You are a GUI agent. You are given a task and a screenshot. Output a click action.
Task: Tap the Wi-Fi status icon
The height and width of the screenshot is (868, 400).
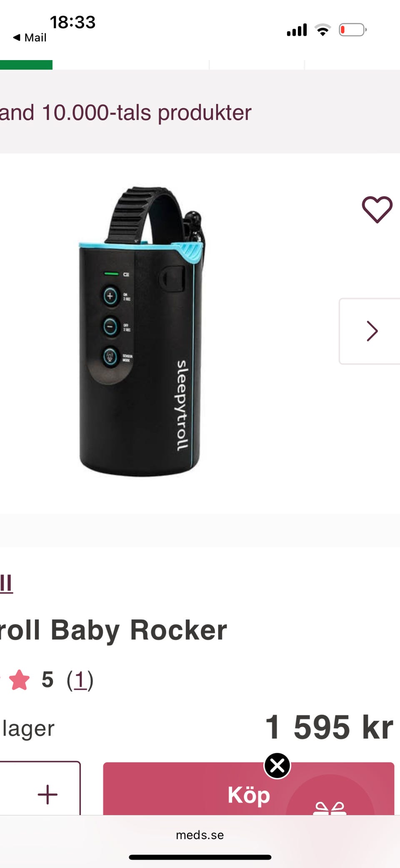click(x=322, y=30)
